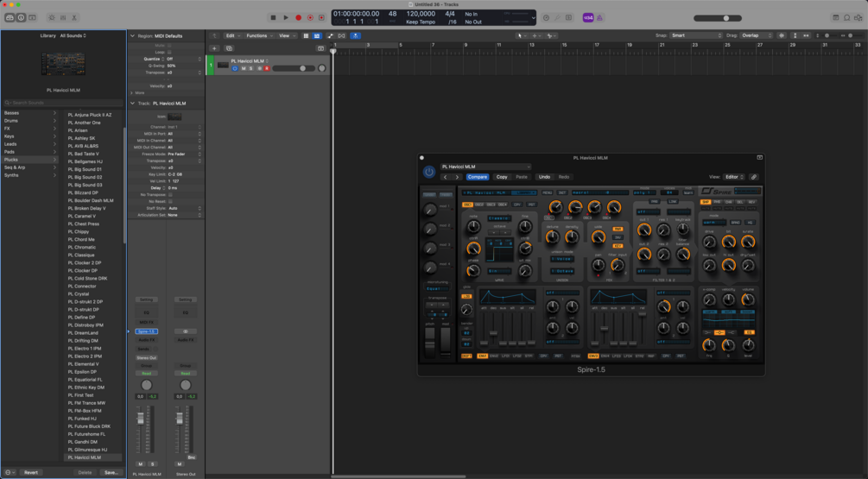Open the Snap Smart dropdown
Screen dimensions: 868x479
point(696,35)
